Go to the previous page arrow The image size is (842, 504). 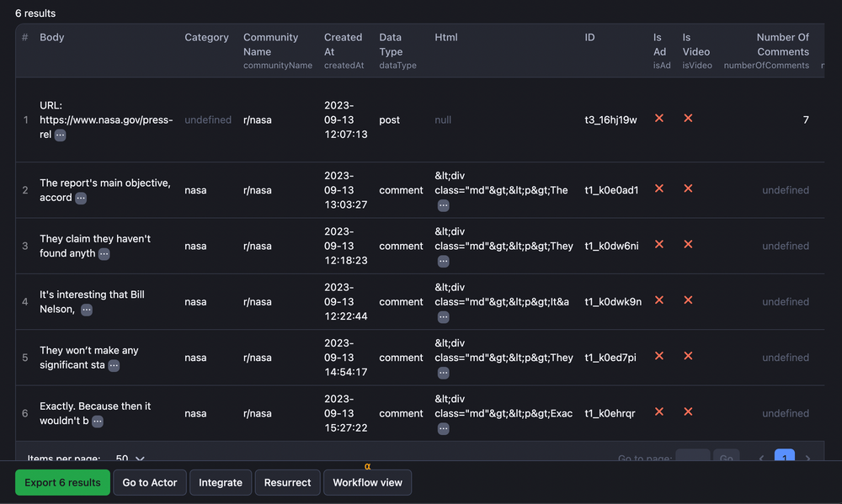point(761,459)
